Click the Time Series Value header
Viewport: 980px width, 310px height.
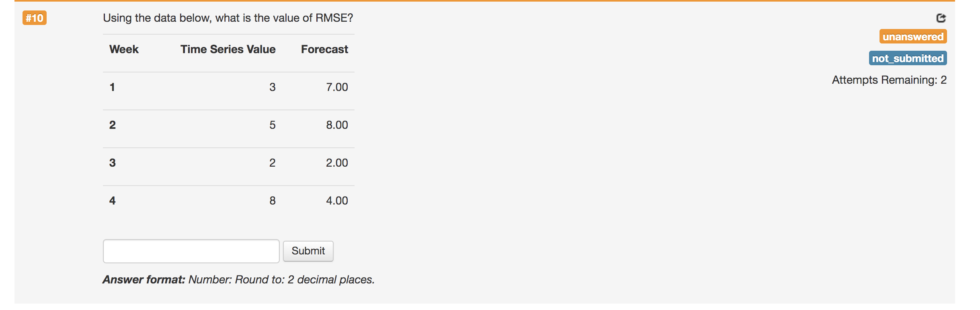228,49
